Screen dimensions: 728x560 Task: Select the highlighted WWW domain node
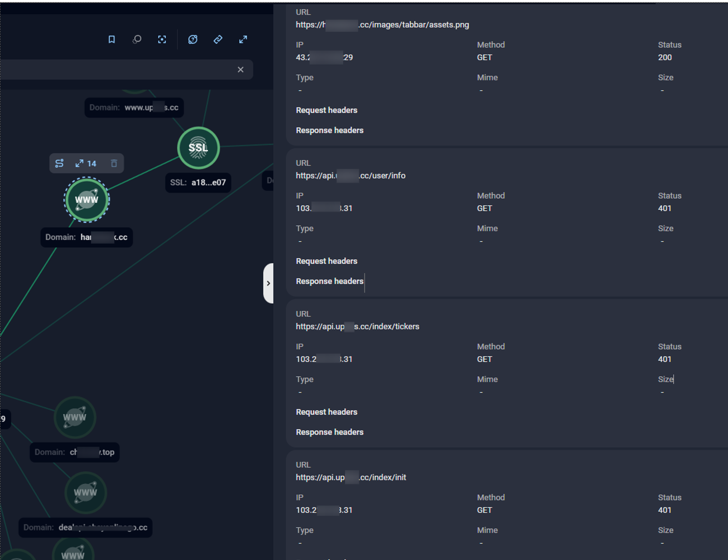pyautogui.click(x=86, y=200)
